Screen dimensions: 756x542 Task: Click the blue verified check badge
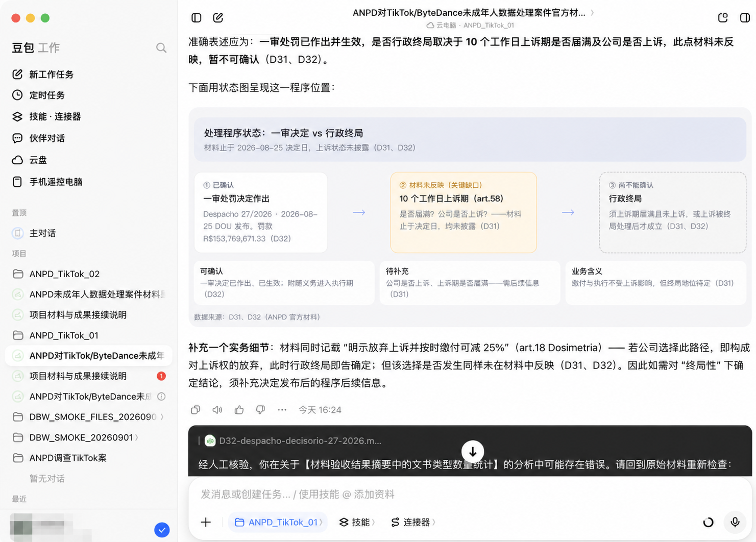[162, 530]
